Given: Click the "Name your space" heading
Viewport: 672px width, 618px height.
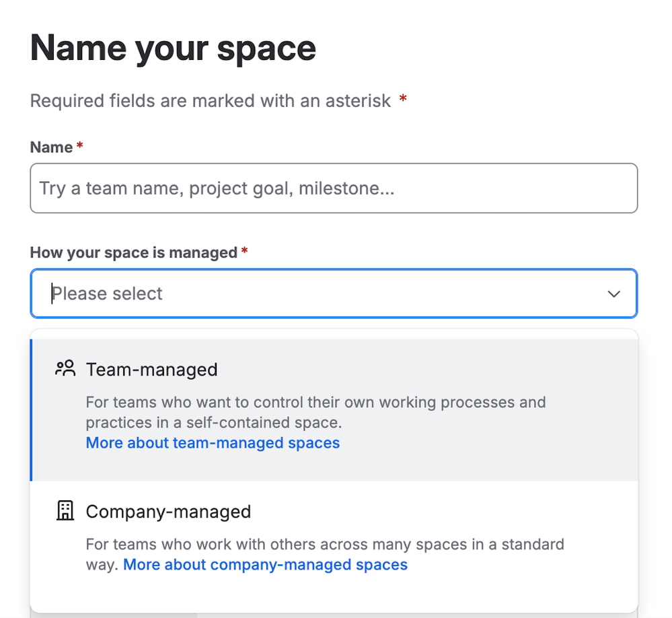Looking at the screenshot, I should click(173, 48).
